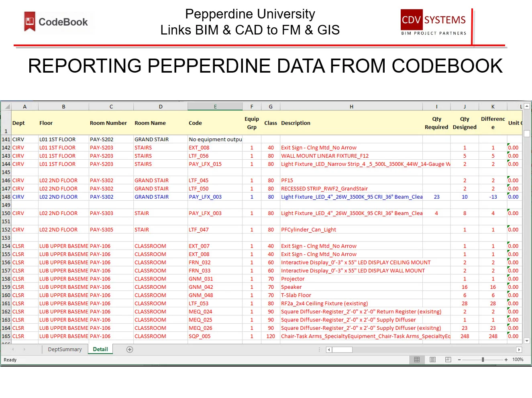
Task: Select column A header
Action: [x=24, y=107]
